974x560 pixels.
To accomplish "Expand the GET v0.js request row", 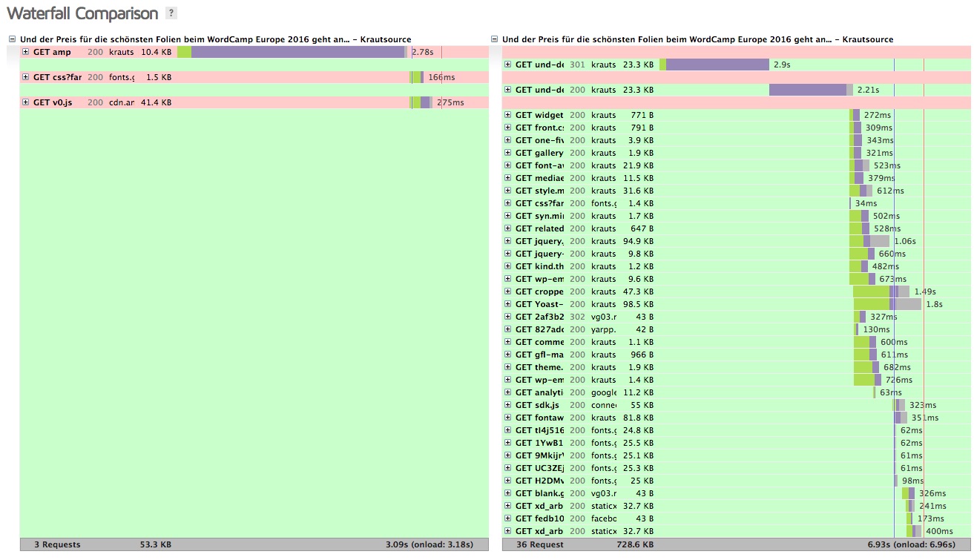I will (26, 102).
